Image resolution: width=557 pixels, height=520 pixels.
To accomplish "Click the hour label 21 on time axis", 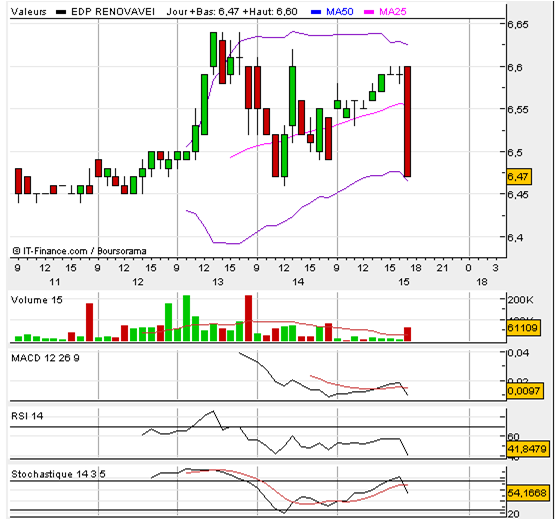I will pos(442,268).
